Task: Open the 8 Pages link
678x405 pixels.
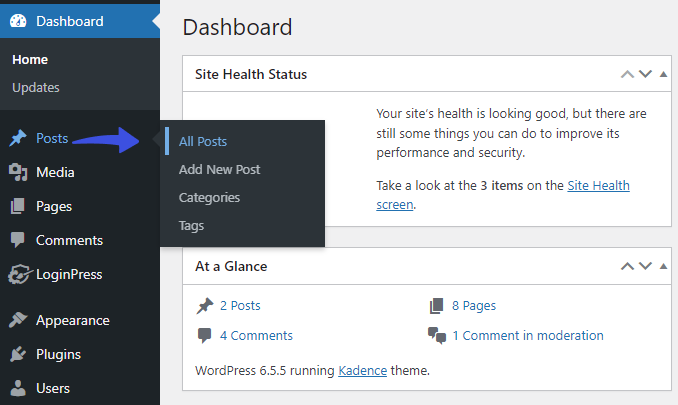Action: 474,306
